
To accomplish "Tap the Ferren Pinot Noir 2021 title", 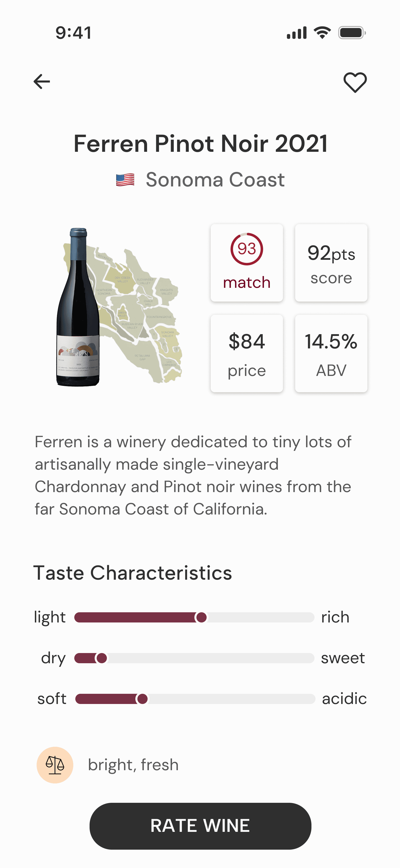I will pyautogui.click(x=200, y=144).
